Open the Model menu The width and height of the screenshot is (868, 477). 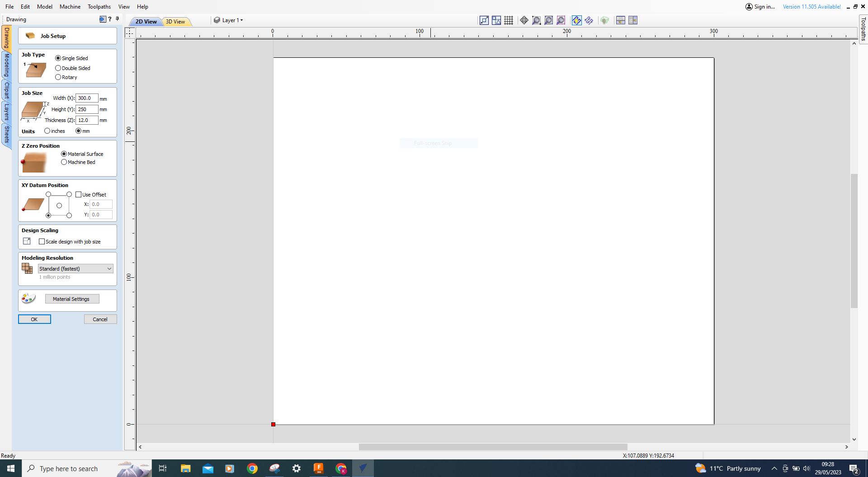pyautogui.click(x=45, y=7)
